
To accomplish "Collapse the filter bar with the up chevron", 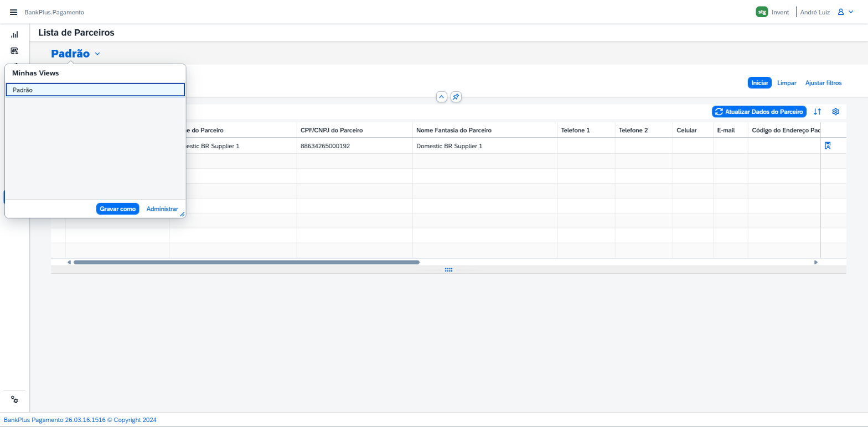I will (442, 97).
